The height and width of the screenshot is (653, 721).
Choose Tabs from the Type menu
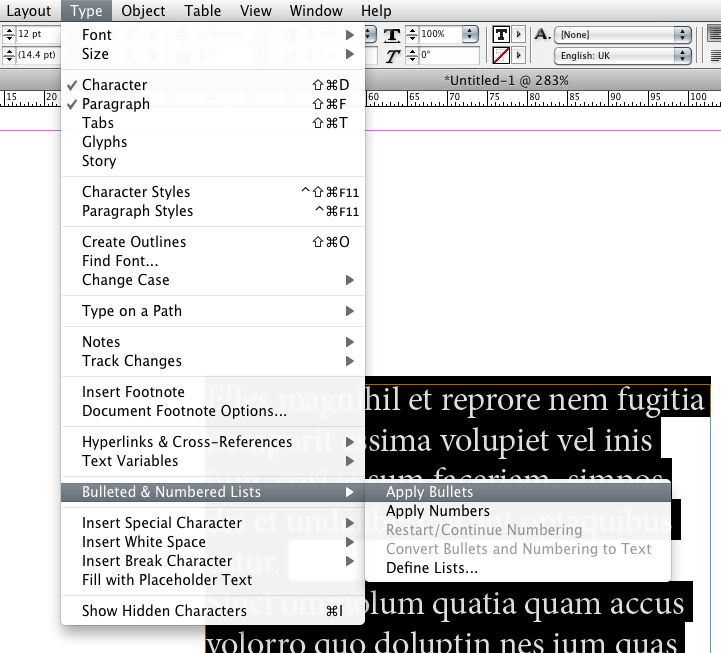click(213, 123)
